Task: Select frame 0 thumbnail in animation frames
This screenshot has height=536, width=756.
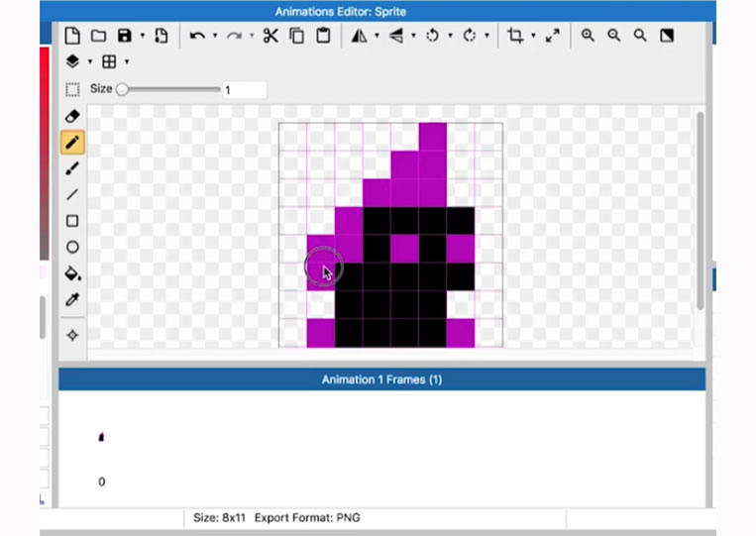Action: coord(101,437)
